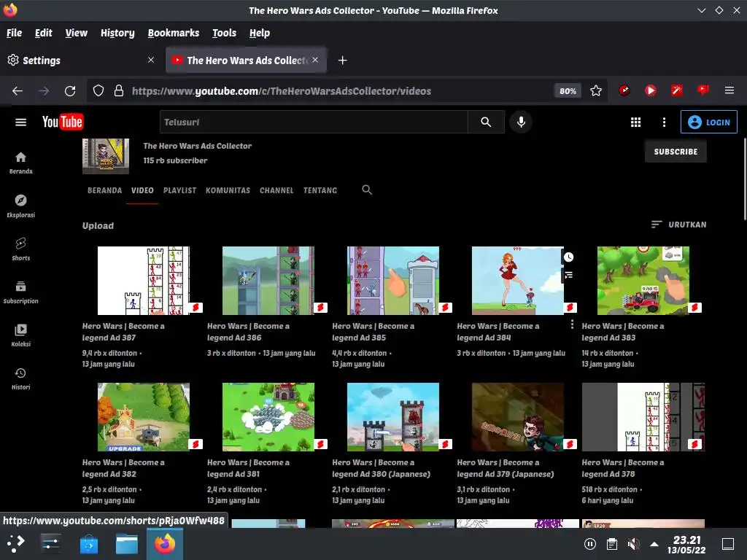Open the Edit menu
747x560 pixels.
click(43, 33)
